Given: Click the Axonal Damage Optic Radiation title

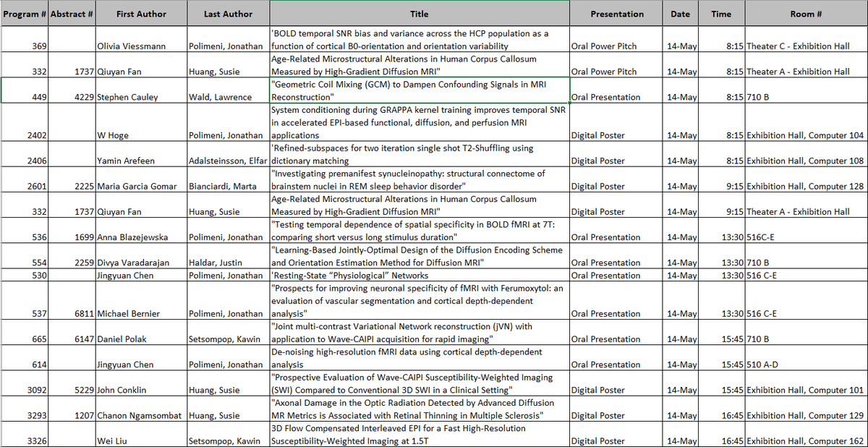Looking at the screenshot, I should [419, 409].
